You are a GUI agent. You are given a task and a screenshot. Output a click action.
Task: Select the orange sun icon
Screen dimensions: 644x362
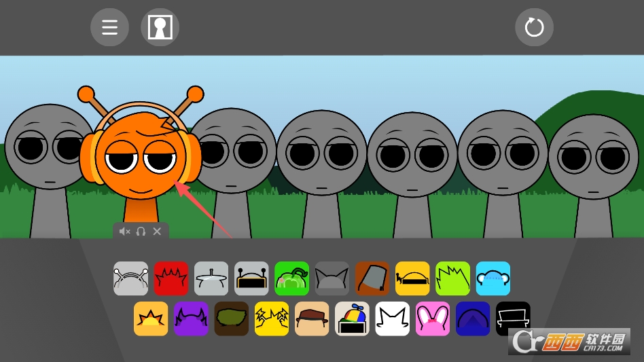(x=151, y=319)
